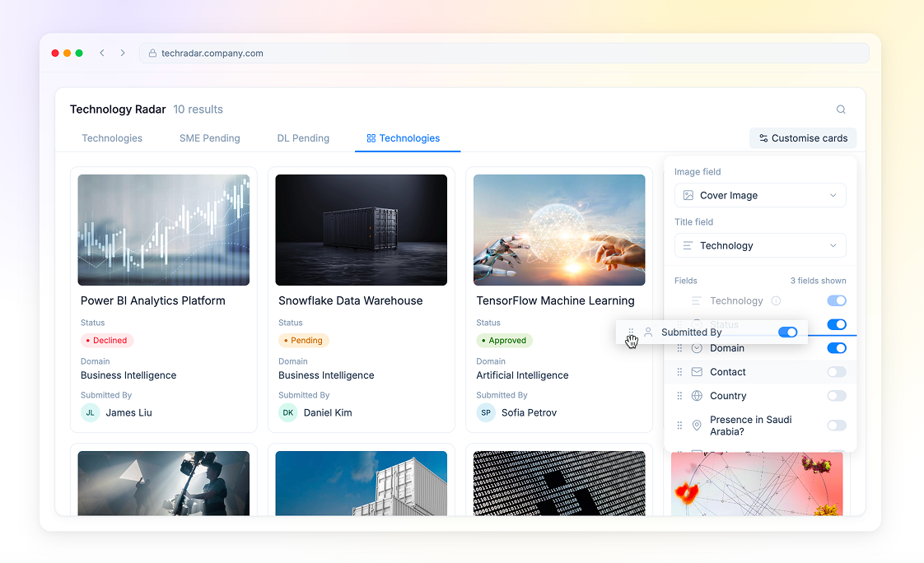Click the drag handle for Contact field
Screen dimensions: 924x563
[679, 372]
